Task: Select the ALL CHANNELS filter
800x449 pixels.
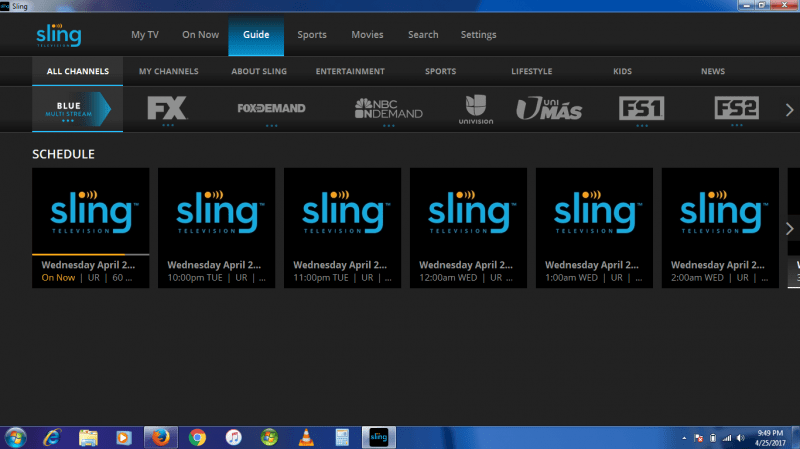Action: tap(78, 71)
